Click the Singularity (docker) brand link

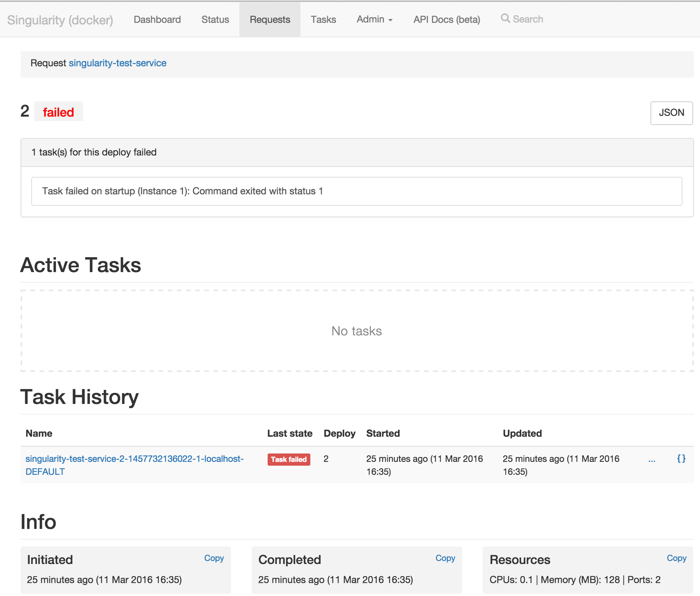point(60,20)
